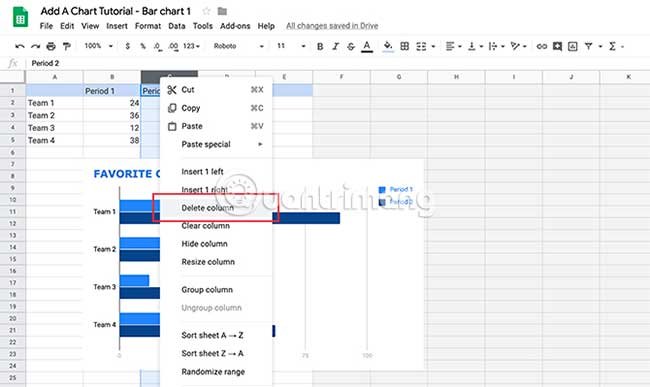Open the fill color picker
650x387 pixels.
click(388, 46)
